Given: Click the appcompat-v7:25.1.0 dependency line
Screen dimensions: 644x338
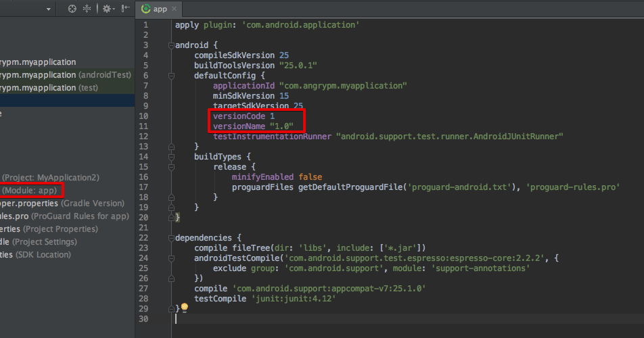Looking at the screenshot, I should click(310, 289).
